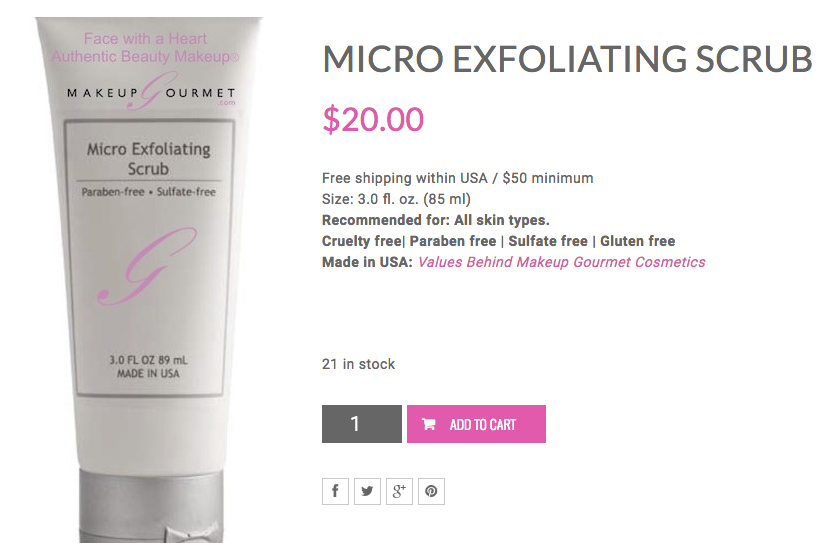Click the silver cap of the tube
Viewport: 826px width, 545px height.
click(x=151, y=507)
